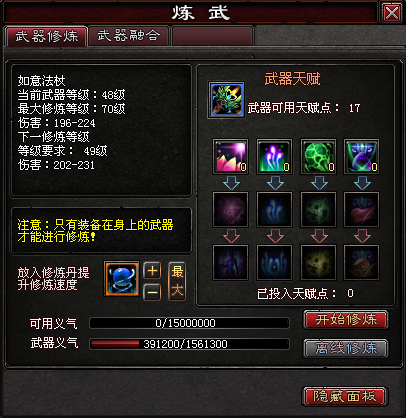406x418 pixels.
Task: Click the weapon staff icon beside 武器天赋
Action: (x=226, y=99)
